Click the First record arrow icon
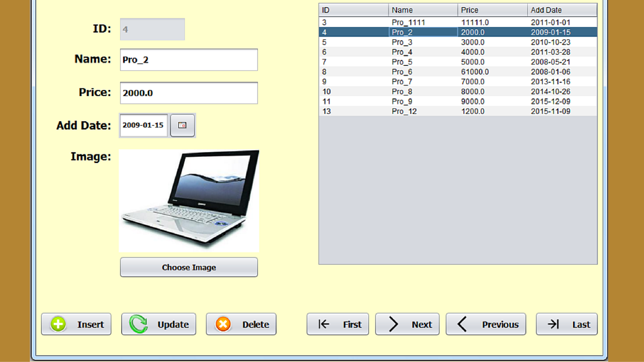Screen dimensions: 644x362 [324, 324]
